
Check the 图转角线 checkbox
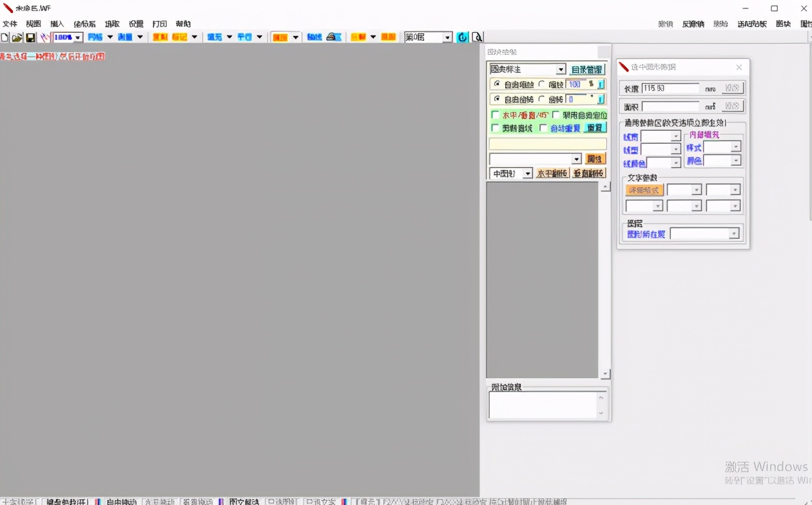tap(495, 128)
